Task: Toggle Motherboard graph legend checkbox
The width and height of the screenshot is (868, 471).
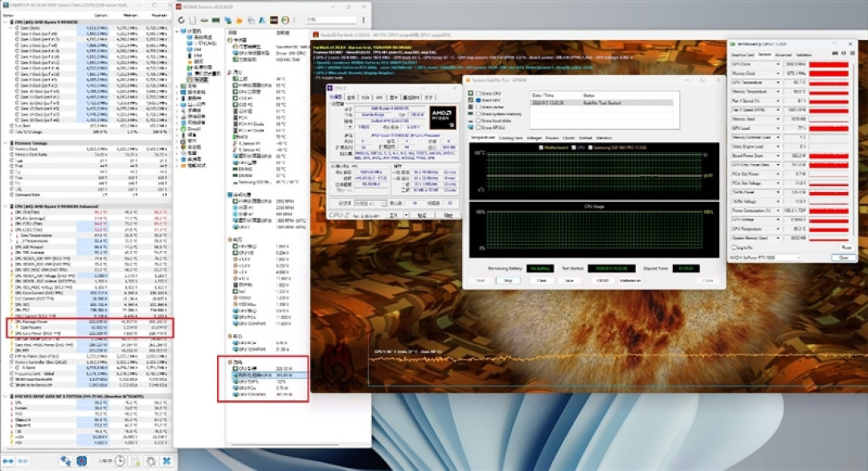Action: click(x=541, y=148)
